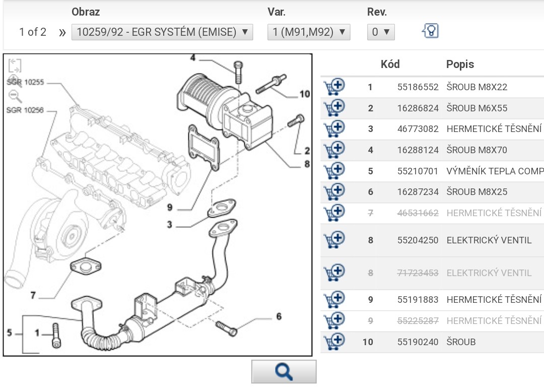Go to next image with » arrows
The width and height of the screenshot is (544, 392).
(62, 33)
